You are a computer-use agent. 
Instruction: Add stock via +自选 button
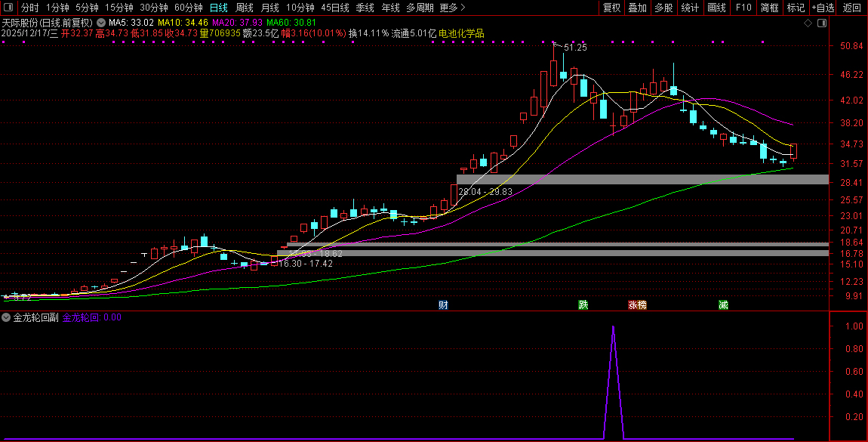(x=823, y=8)
